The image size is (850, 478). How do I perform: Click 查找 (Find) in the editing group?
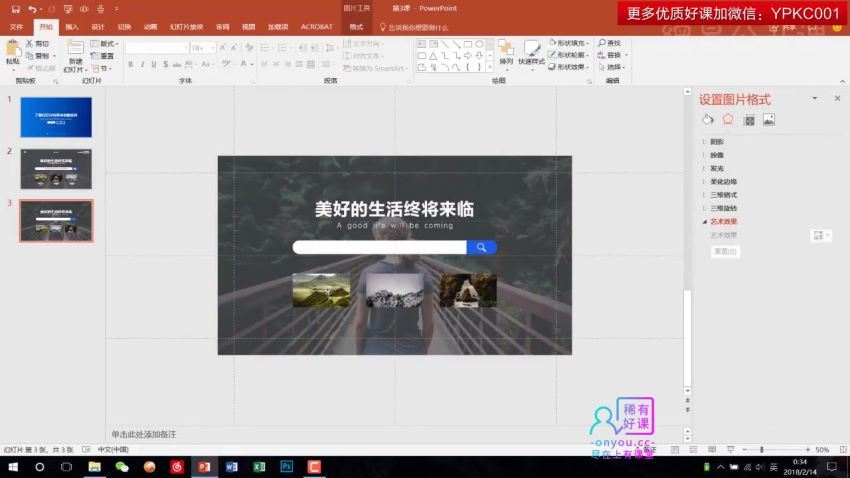[612, 43]
